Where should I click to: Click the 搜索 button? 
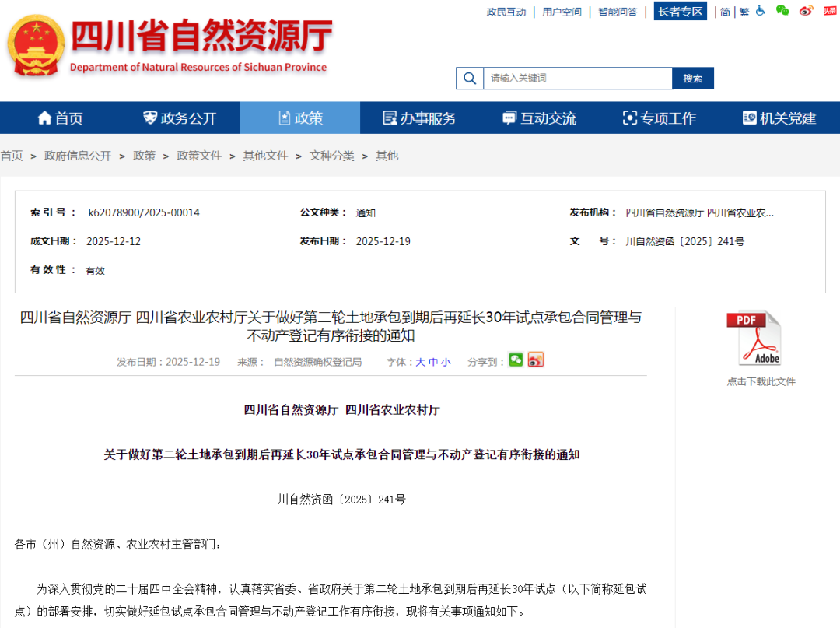point(693,79)
